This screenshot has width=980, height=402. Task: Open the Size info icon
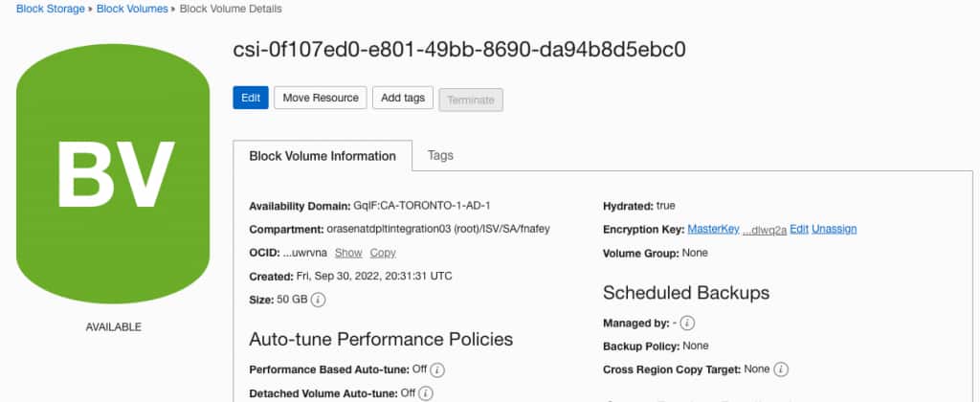(x=318, y=301)
